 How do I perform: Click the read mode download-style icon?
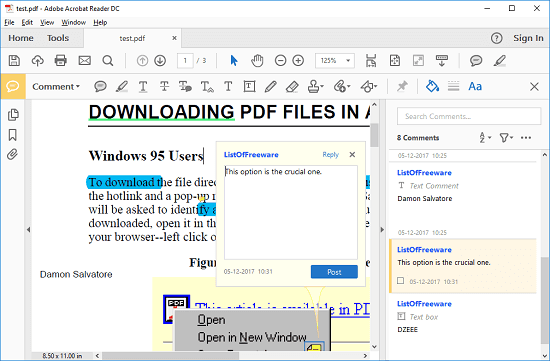coord(442,61)
